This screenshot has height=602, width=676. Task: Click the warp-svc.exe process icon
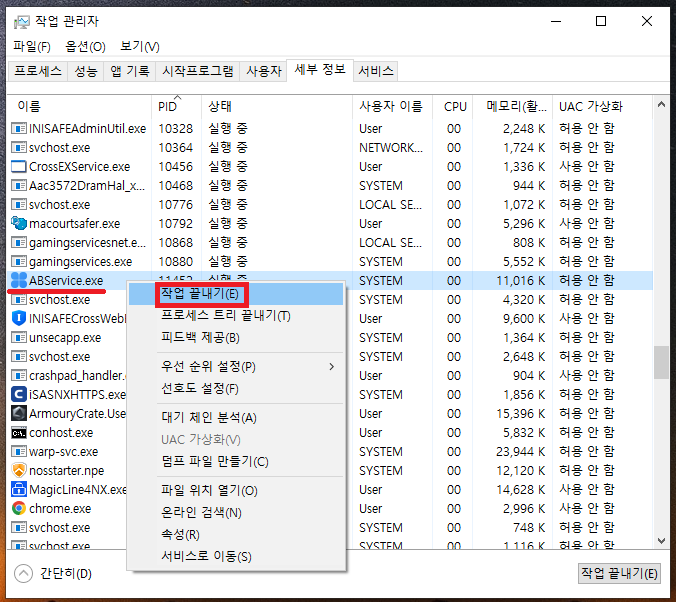pyautogui.click(x=19, y=452)
